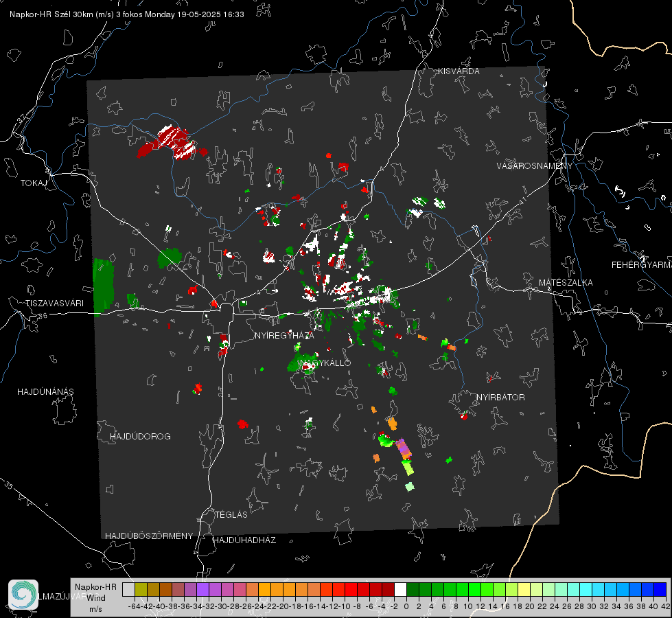Choose the dark green swatch right of white
Image resolution: width=672 pixels, height=618 pixels.
[x=413, y=589]
